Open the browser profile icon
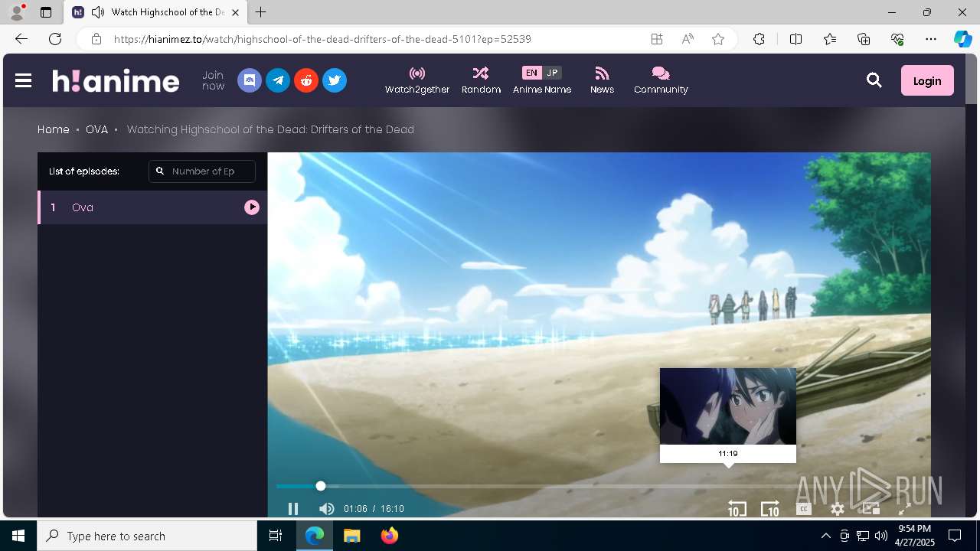 (17, 12)
